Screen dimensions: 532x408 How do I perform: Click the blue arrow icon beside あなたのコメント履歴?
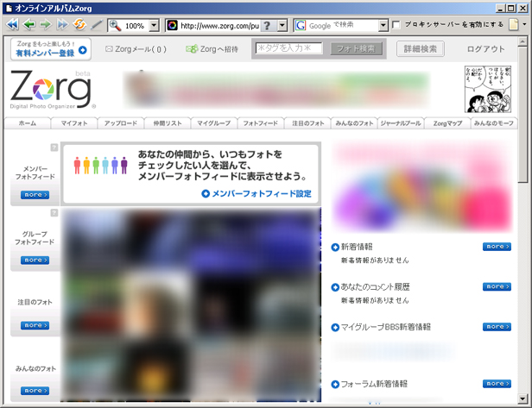335,287
